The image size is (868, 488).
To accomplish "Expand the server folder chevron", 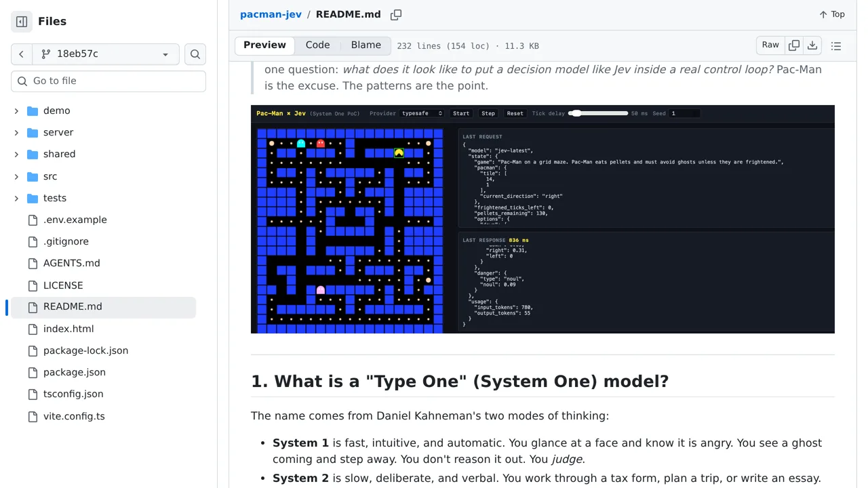I will pos(16,132).
